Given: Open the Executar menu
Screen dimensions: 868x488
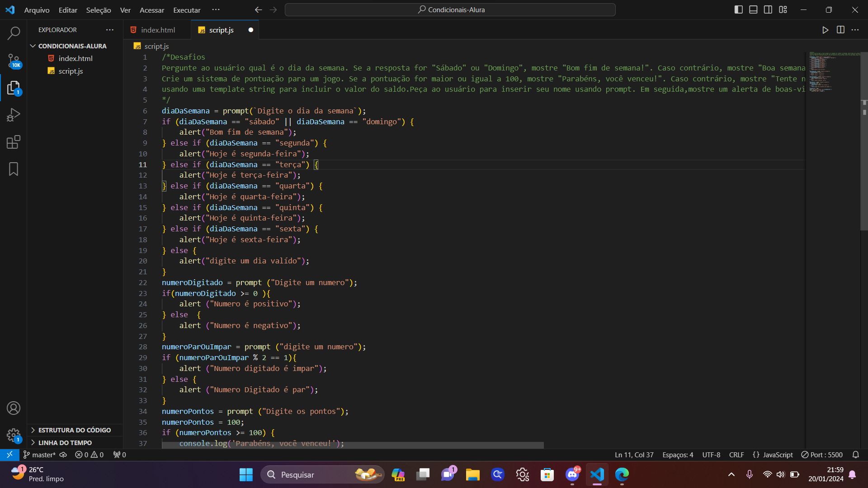Looking at the screenshot, I should [x=187, y=10].
